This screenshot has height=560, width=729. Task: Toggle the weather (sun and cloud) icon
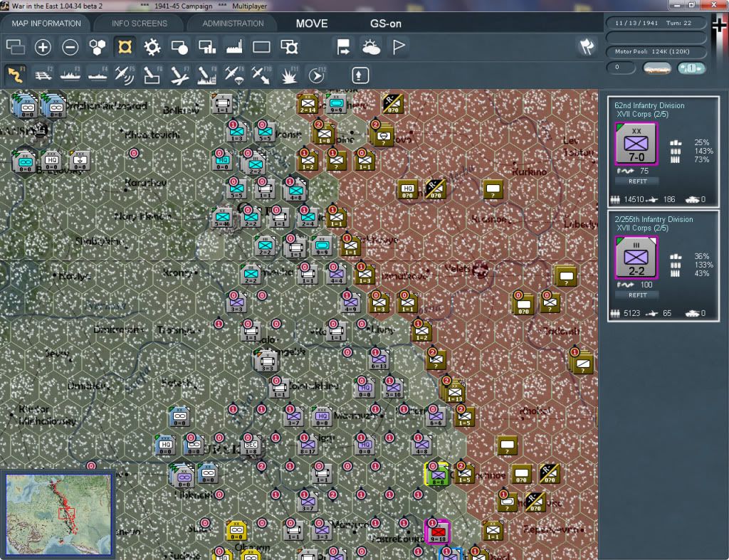click(x=371, y=47)
